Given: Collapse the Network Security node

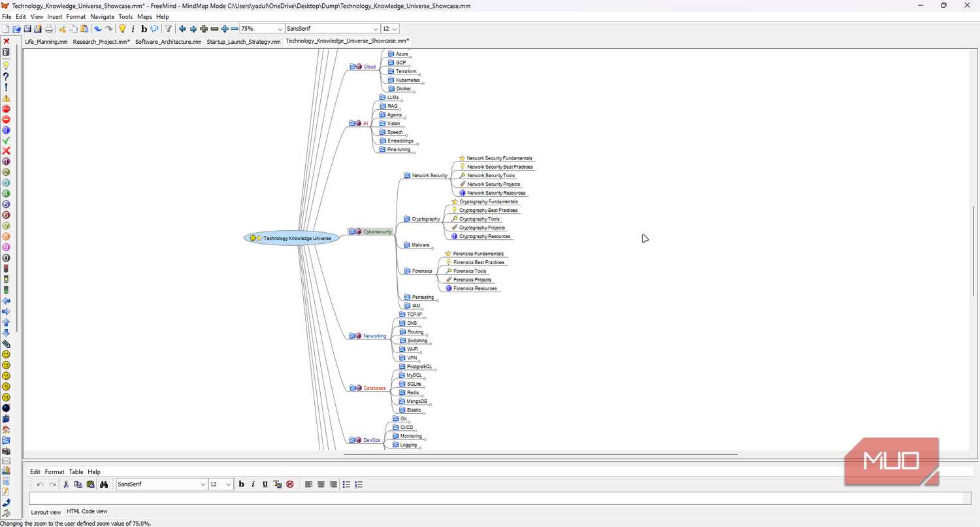Looking at the screenshot, I should click(426, 175).
